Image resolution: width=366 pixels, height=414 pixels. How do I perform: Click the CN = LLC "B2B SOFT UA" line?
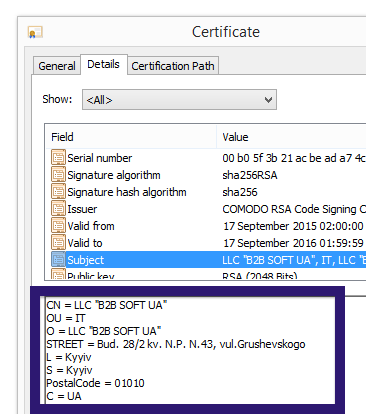point(107,305)
